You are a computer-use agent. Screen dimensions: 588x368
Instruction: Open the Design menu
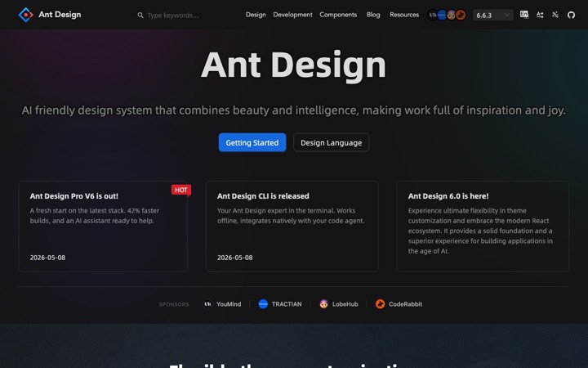[x=256, y=15]
